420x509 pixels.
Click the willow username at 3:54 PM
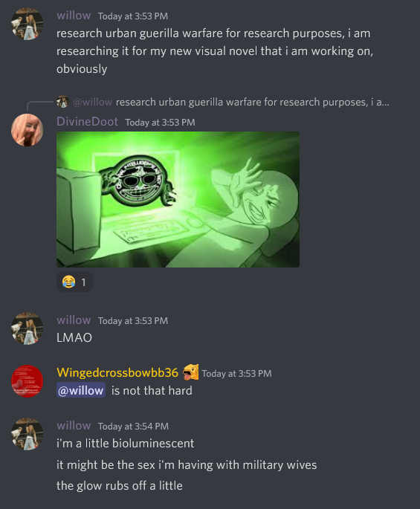coord(74,426)
